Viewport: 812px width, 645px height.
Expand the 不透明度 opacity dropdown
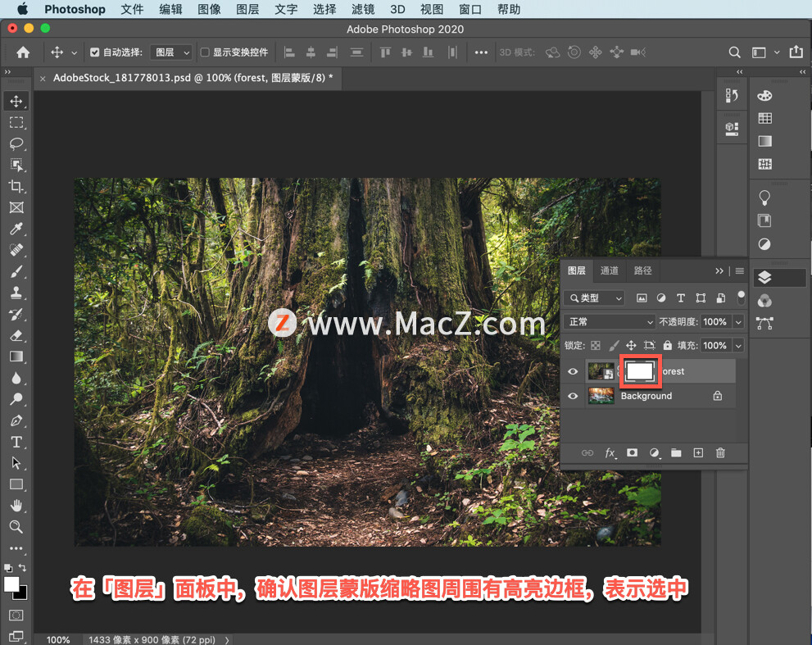coord(738,321)
